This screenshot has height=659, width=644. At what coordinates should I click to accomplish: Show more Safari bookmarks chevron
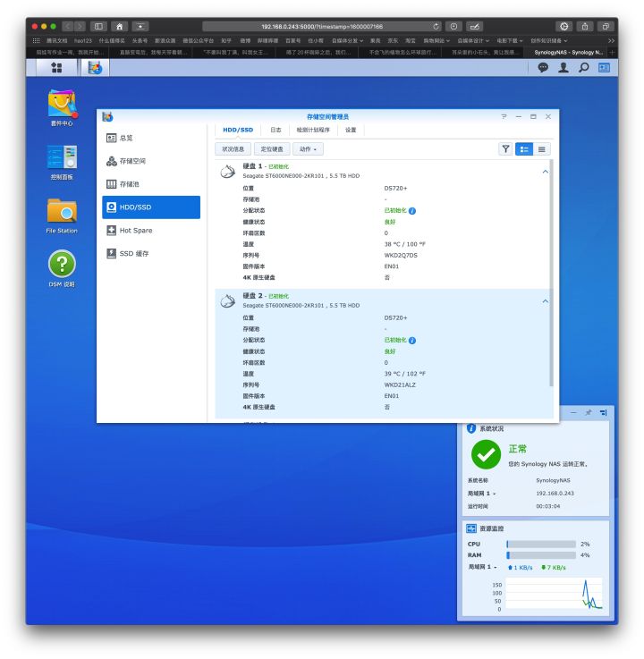(x=611, y=40)
